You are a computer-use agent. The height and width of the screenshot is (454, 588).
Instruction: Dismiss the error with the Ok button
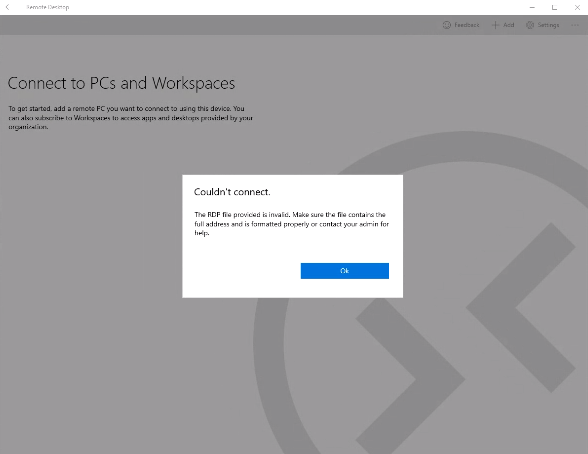[345, 271]
